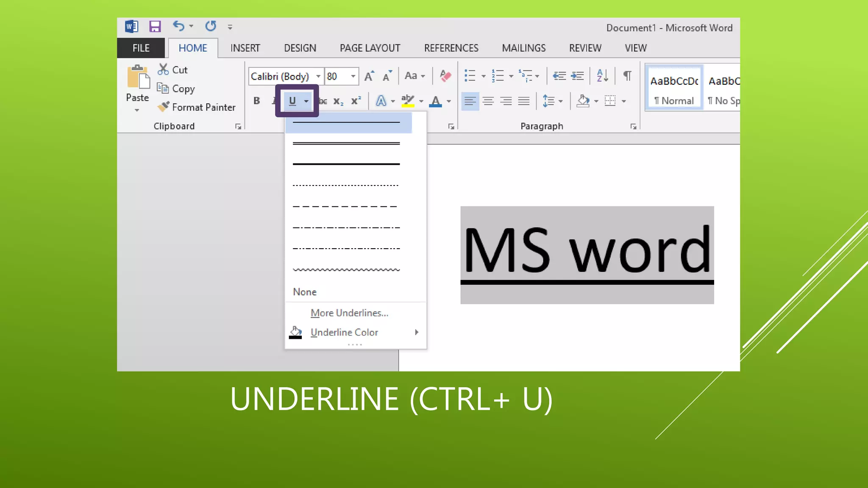Click the Paste clipboard icon
868x488 pixels.
point(138,77)
